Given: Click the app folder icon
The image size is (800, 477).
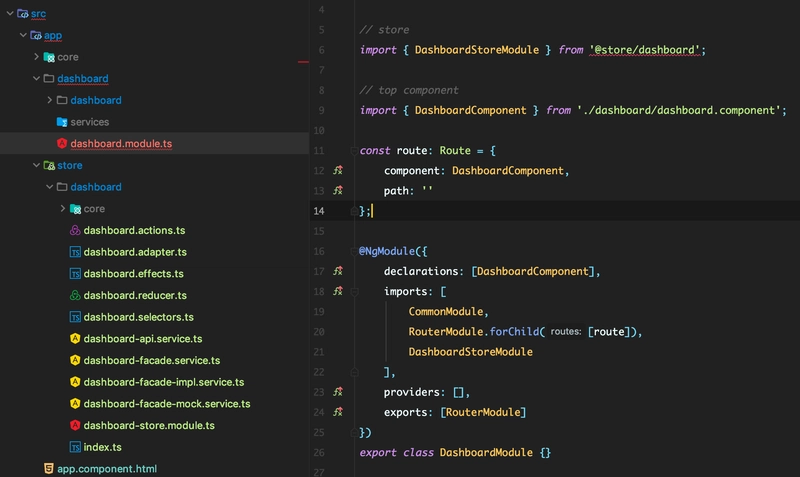Looking at the screenshot, I should coord(36,35).
